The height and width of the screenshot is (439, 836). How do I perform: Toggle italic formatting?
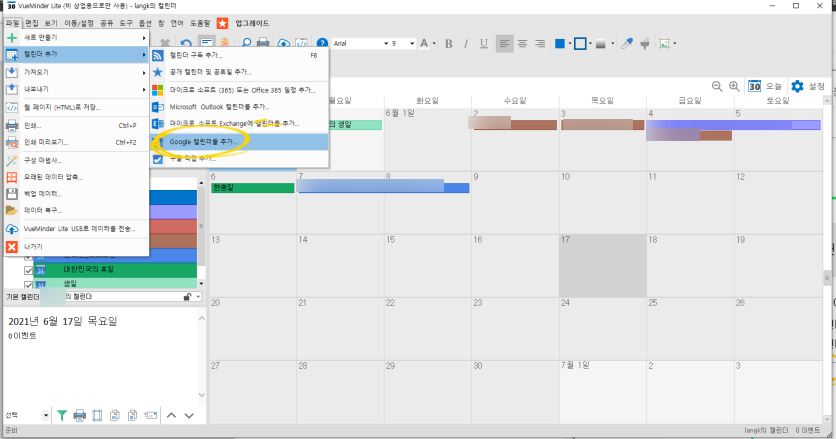(x=466, y=44)
